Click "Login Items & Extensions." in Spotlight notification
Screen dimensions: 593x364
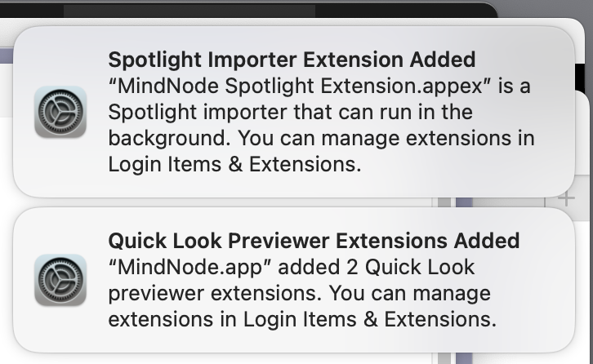(235, 164)
